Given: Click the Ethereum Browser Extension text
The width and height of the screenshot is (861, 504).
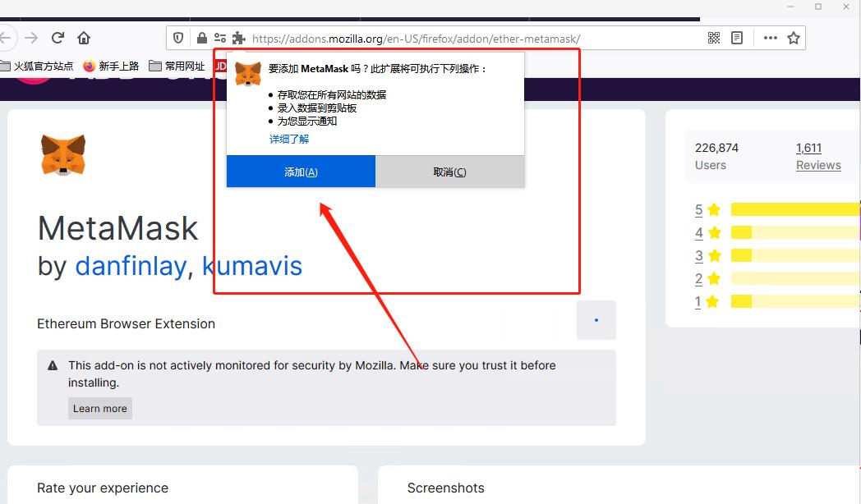Looking at the screenshot, I should (x=126, y=323).
